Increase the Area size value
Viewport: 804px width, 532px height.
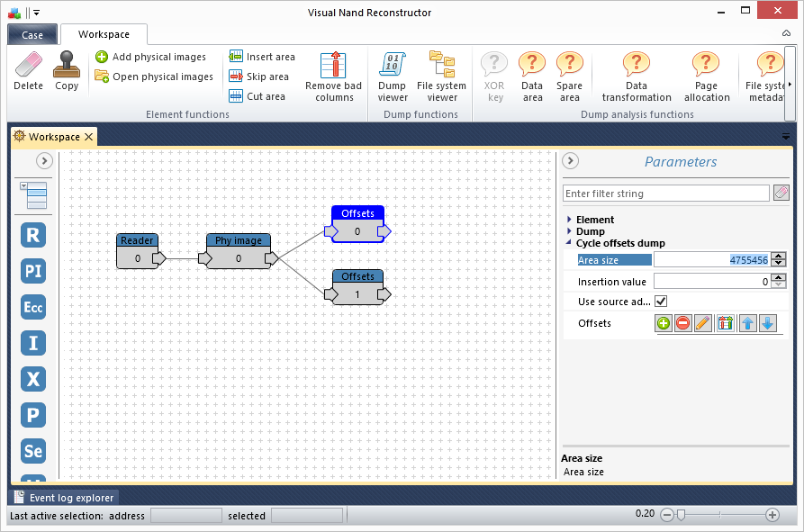pyautogui.click(x=779, y=257)
